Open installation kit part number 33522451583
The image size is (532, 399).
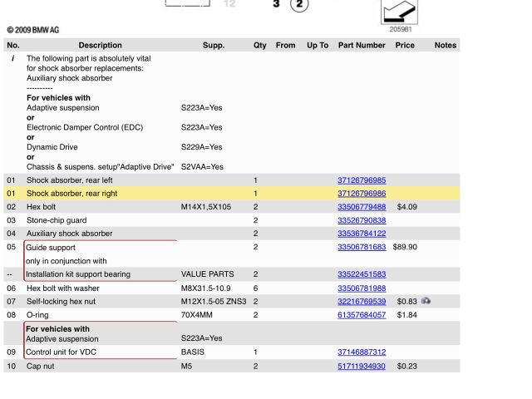coord(361,274)
